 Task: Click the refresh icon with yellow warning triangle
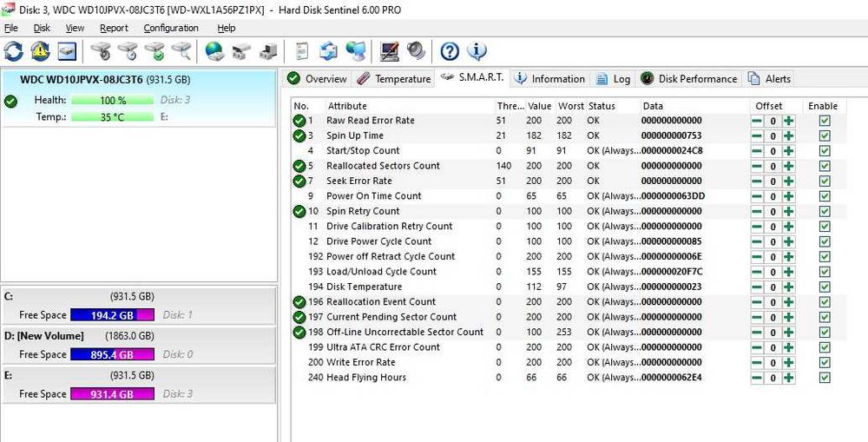[x=41, y=51]
